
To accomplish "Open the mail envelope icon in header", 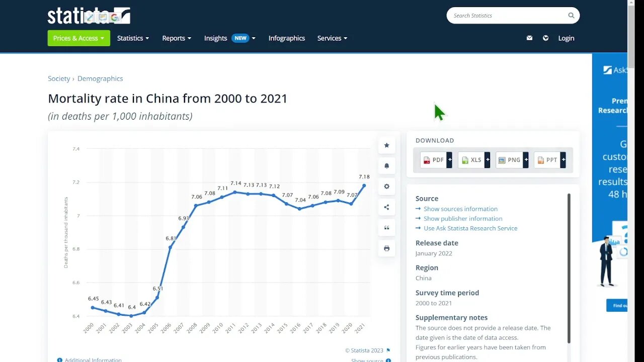I will click(529, 38).
